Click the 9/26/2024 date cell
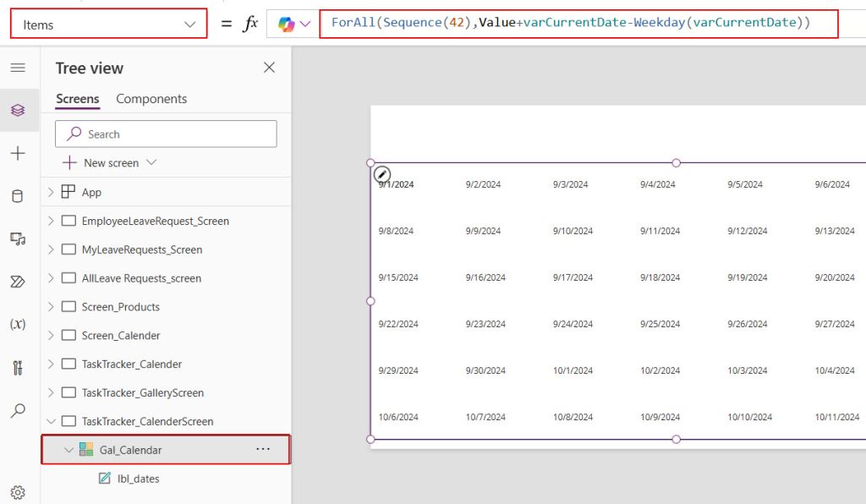 [748, 324]
